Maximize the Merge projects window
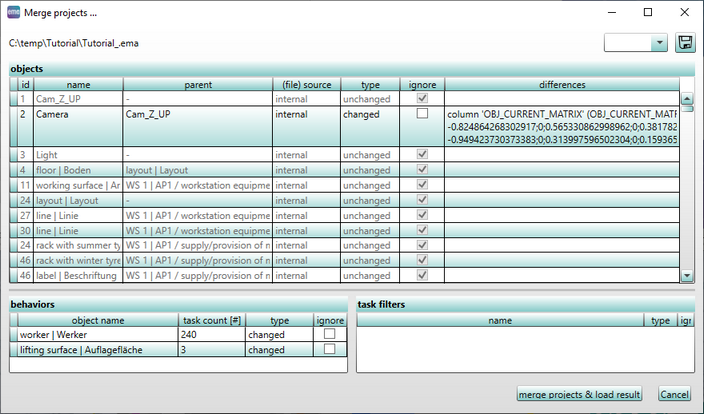The height and width of the screenshot is (414, 704). tap(647, 12)
